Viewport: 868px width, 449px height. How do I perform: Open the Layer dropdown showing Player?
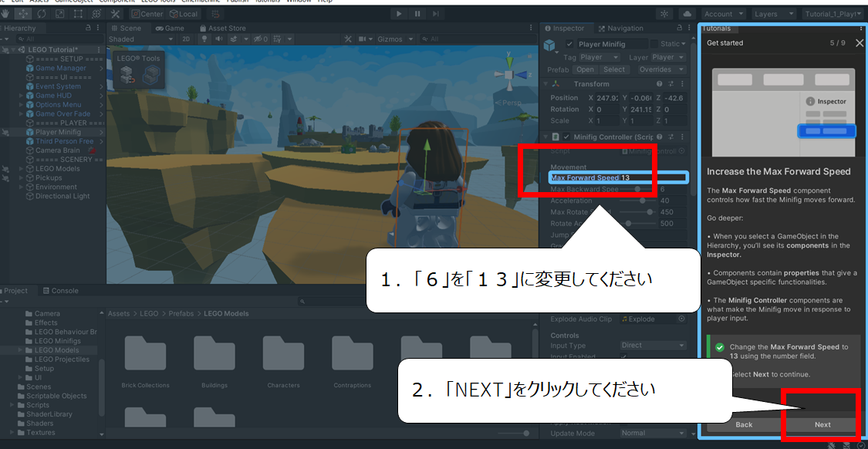(668, 57)
